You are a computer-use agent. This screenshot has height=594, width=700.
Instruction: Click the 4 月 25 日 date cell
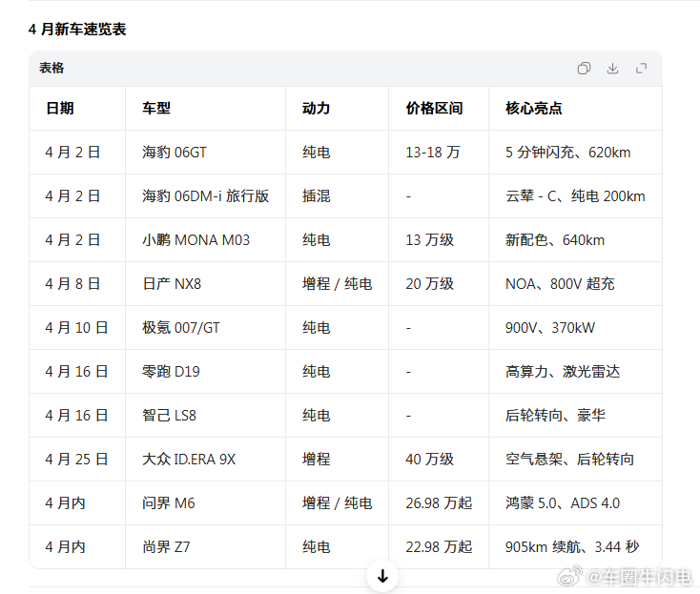click(76, 460)
